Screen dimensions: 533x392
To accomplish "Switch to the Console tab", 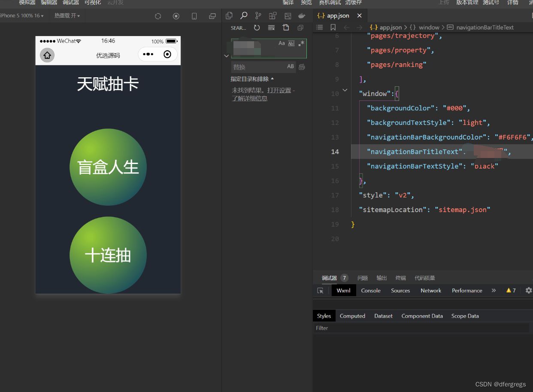I will pos(370,291).
